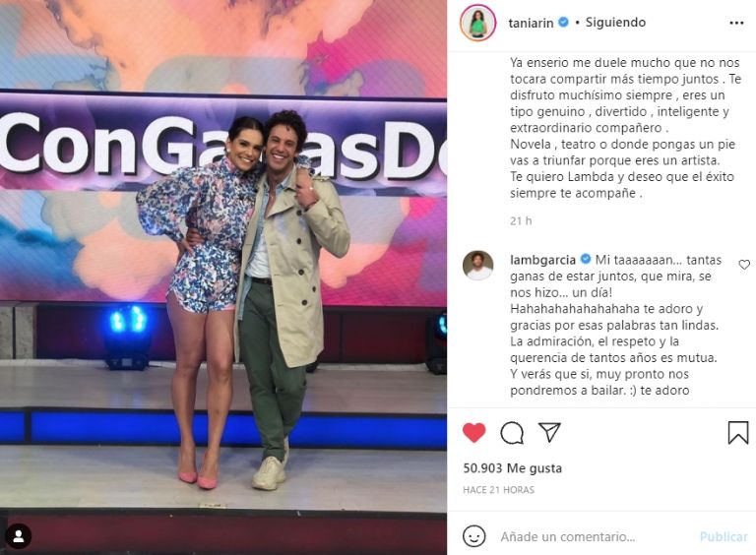
Task: Open the three dots more options menu
Action: click(x=736, y=23)
